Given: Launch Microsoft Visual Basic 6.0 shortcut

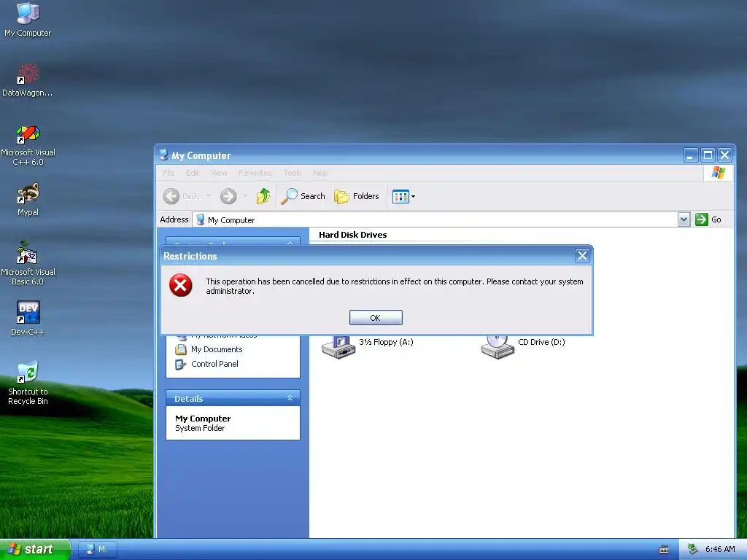Looking at the screenshot, I should coord(28,262).
